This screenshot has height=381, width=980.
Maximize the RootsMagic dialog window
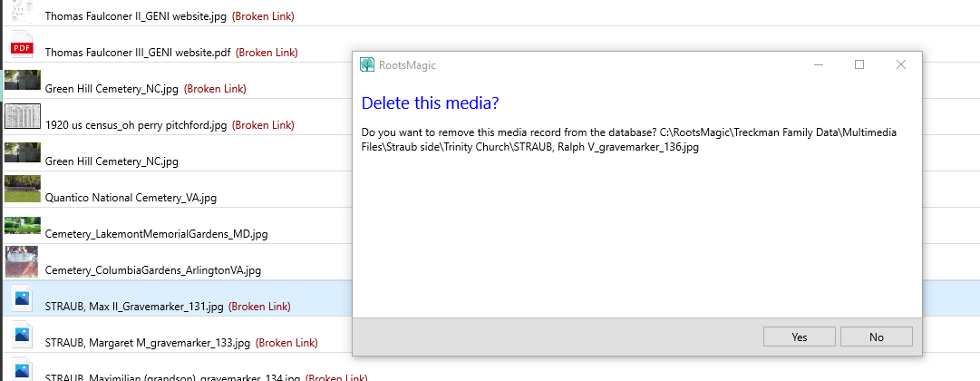pos(859,64)
